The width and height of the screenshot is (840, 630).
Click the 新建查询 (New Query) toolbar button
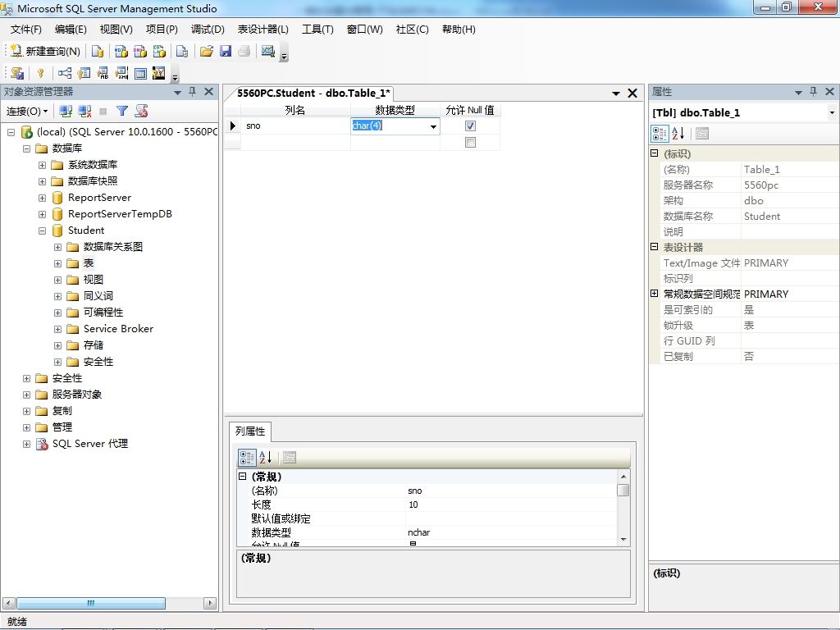[x=46, y=51]
